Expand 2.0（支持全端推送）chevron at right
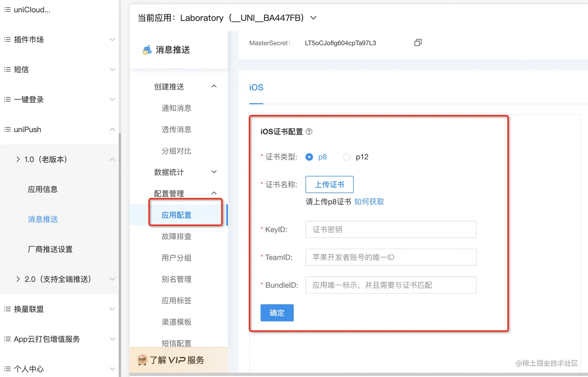 (x=112, y=279)
